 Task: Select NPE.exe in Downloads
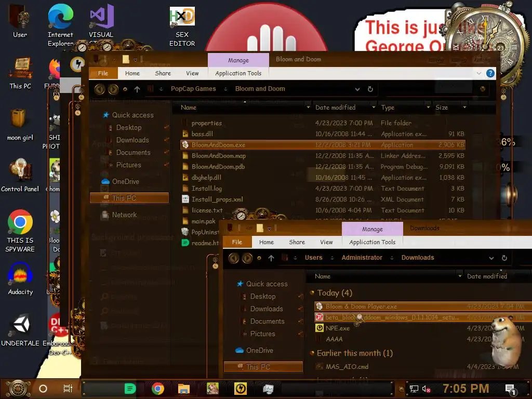tap(423, 328)
